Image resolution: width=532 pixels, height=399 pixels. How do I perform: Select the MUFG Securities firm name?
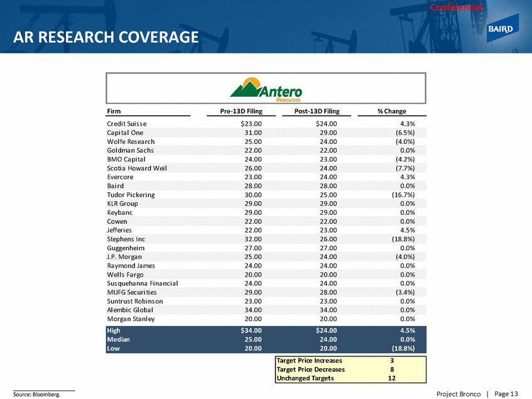click(132, 292)
